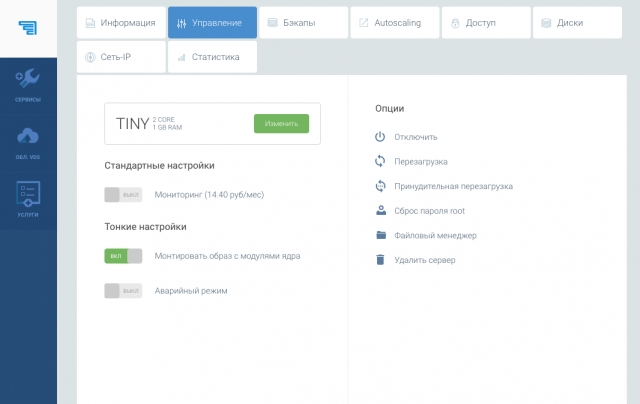Click Сброс пароля root link

click(429, 211)
